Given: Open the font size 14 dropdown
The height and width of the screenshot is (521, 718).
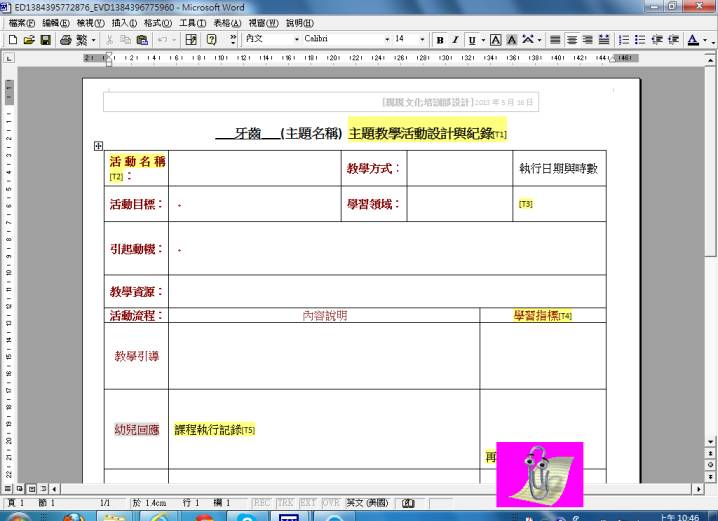Looking at the screenshot, I should point(423,39).
